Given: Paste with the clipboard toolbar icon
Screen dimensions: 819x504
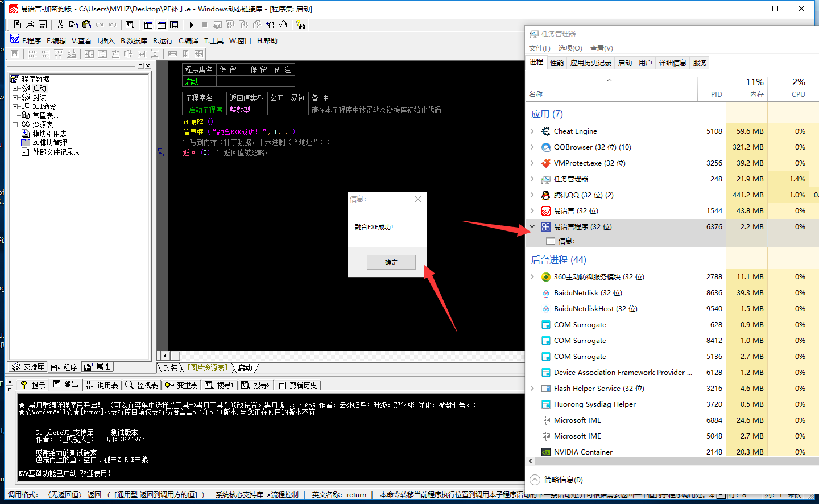Looking at the screenshot, I should 86,25.
